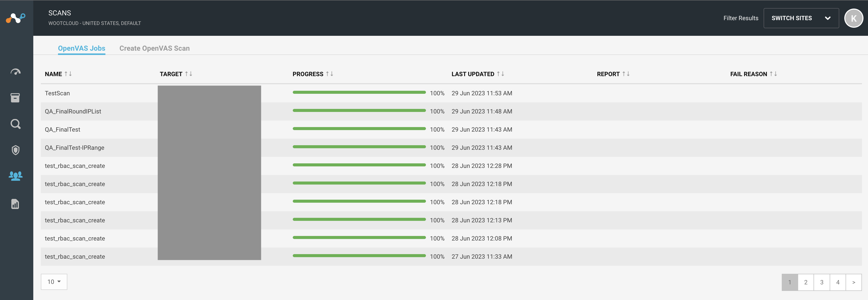
Task: Select the users group icon in sidebar
Action: 15,176
